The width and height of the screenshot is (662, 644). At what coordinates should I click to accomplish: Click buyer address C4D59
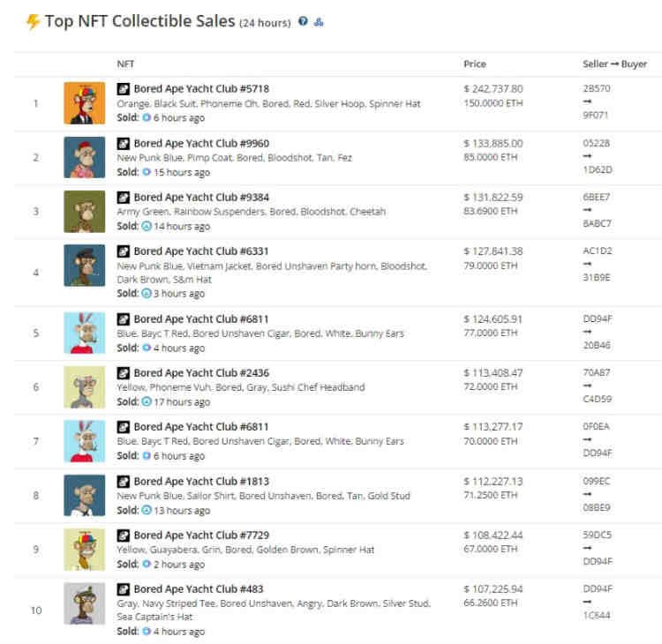click(597, 399)
